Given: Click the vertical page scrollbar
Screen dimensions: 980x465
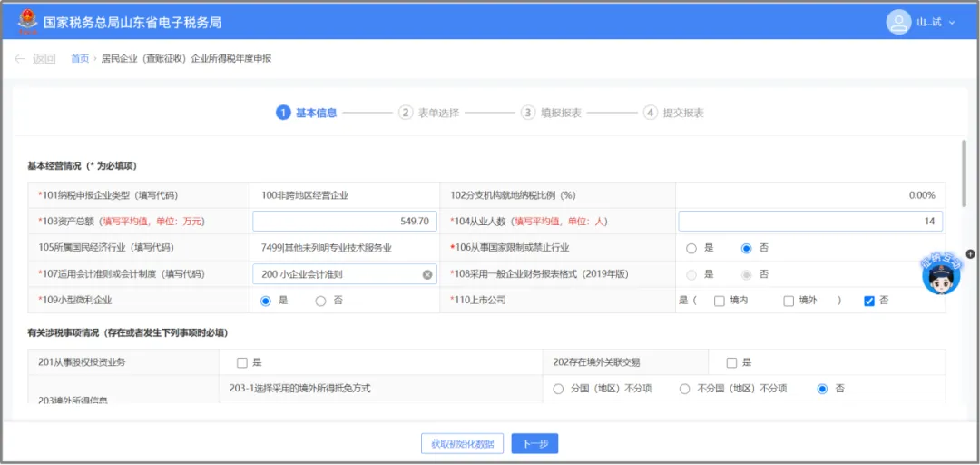Looking at the screenshot, I should coord(965,173).
